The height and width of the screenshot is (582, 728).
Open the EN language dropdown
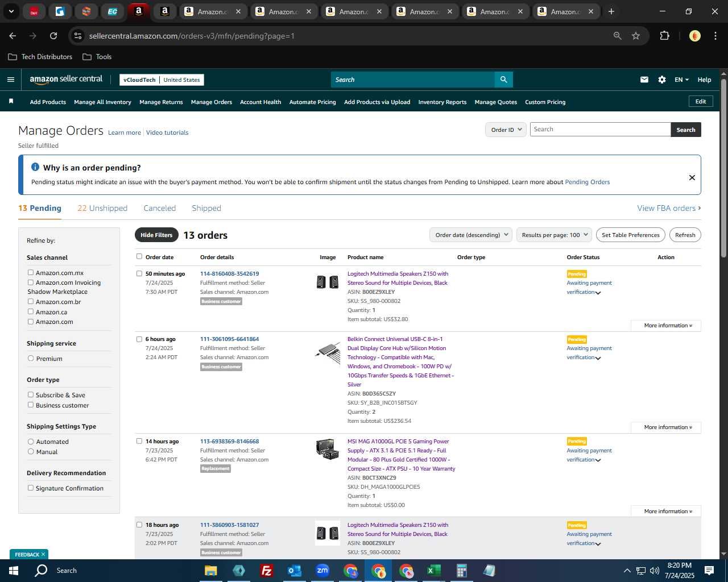pyautogui.click(x=681, y=80)
